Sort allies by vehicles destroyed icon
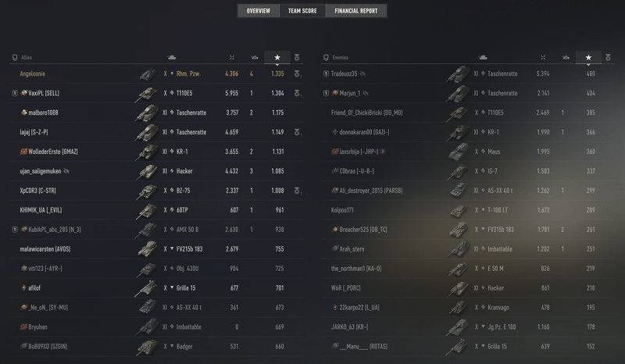Image resolution: width=625 pixels, height=364 pixels. tap(254, 58)
